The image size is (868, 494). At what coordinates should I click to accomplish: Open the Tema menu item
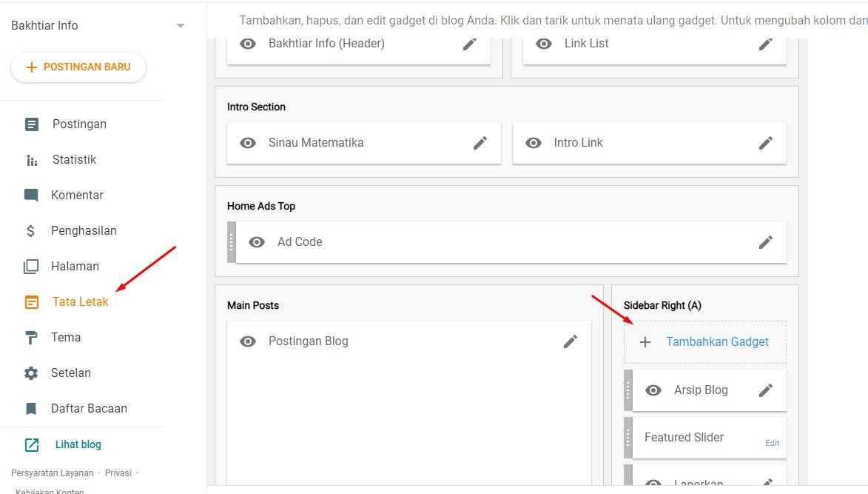[66, 338]
